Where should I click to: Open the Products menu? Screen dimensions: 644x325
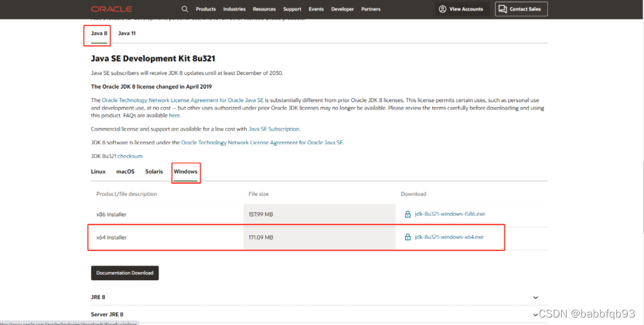point(206,9)
